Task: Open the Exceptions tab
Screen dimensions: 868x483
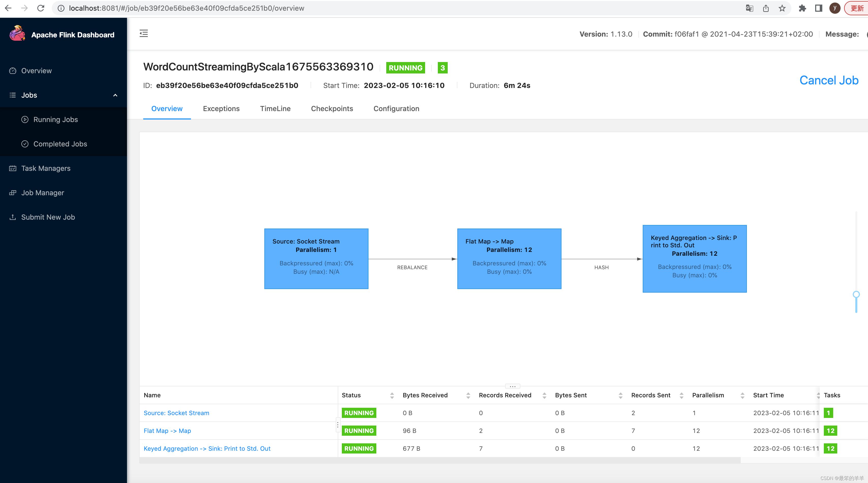Action: pyautogui.click(x=221, y=109)
